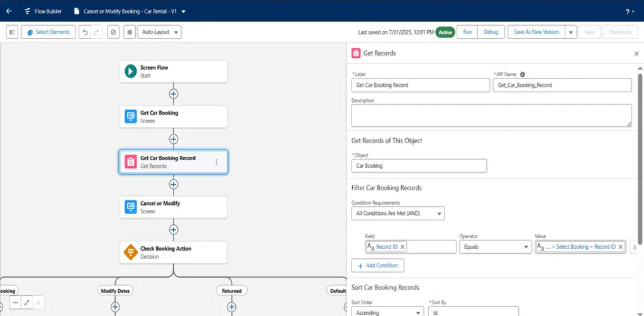The image size is (644, 316).
Task: Open the Flow Builder logo icon
Action: 28,11
